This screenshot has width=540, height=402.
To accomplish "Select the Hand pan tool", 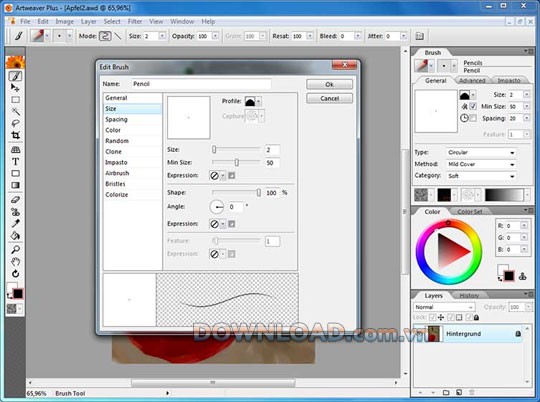I will 15,262.
